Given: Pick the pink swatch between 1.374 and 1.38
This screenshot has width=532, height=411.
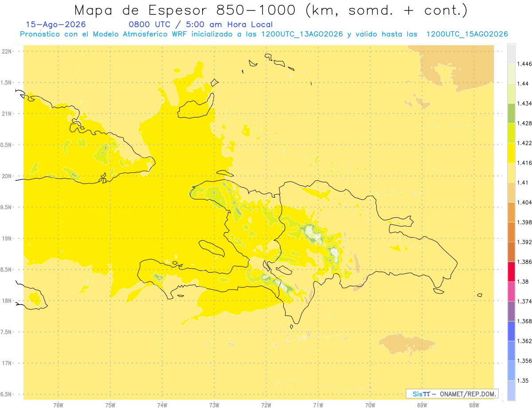Looking at the screenshot, I should (511, 291).
